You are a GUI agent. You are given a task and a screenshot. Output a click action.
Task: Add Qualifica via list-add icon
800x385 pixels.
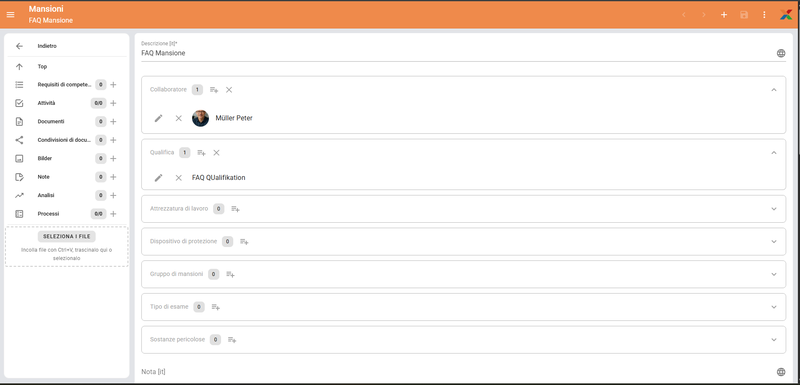202,152
